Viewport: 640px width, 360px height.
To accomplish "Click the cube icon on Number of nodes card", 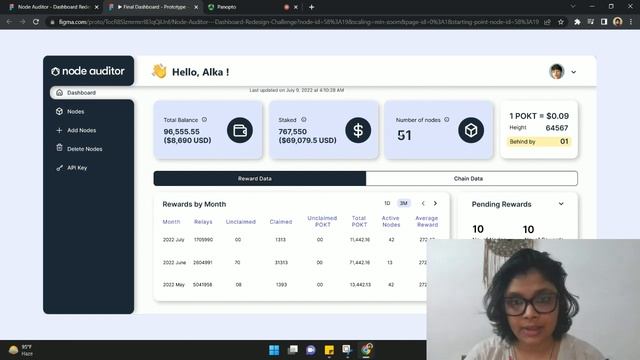I will coord(471,130).
